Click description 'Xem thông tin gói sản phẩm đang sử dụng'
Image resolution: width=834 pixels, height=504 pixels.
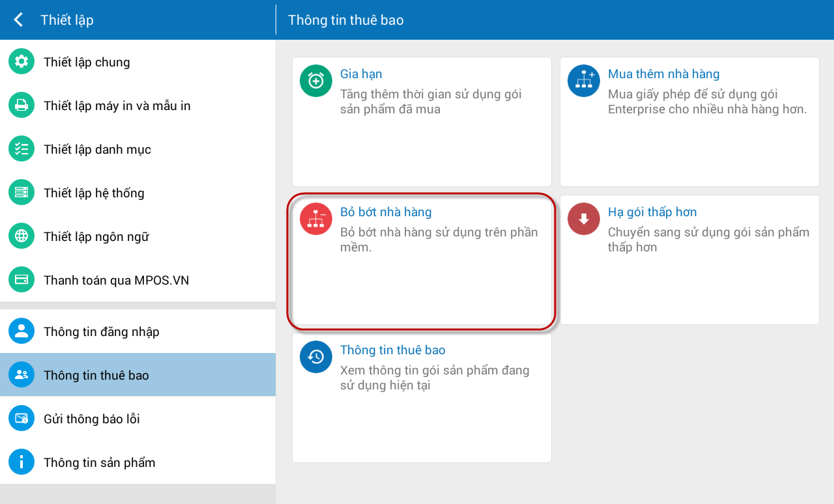pyautogui.click(x=435, y=378)
